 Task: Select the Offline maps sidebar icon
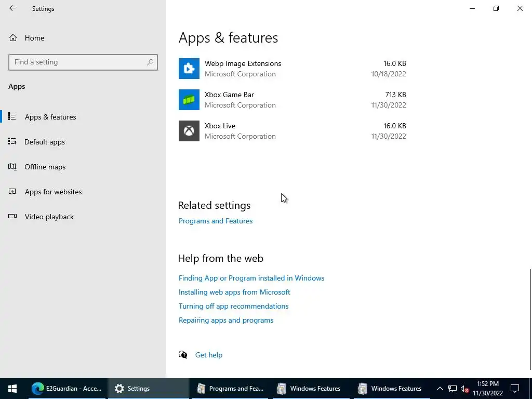(12, 167)
